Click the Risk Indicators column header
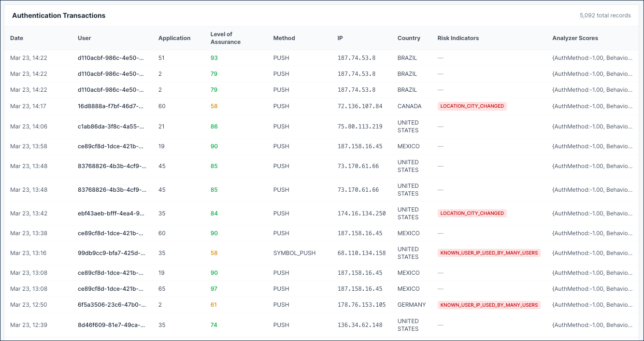 (458, 38)
